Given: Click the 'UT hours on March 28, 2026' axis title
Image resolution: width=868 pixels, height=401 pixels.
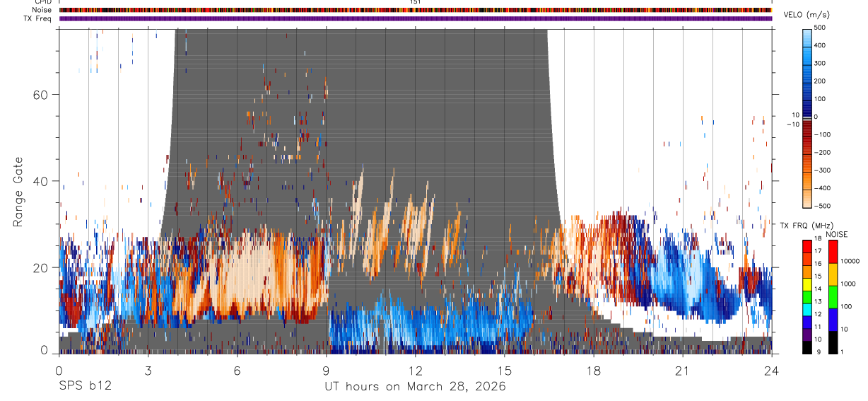Looking at the screenshot, I should click(415, 387).
